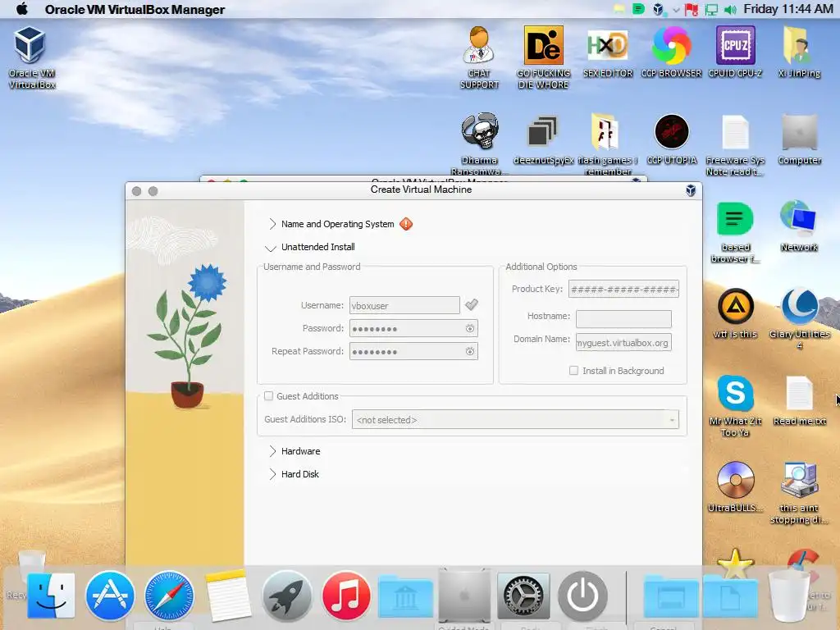Open the Oracle VM VirtualBox desktop icon

(x=30, y=57)
